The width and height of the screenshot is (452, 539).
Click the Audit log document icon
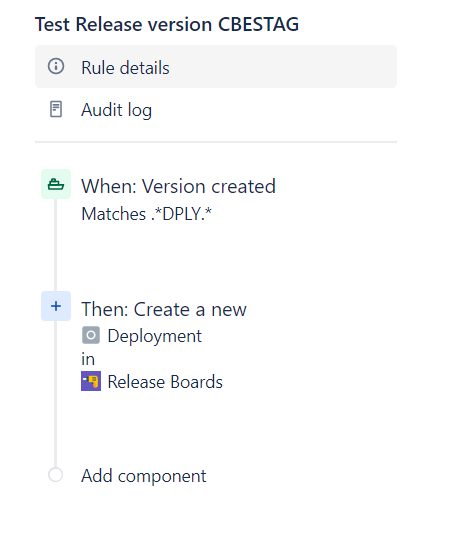56,109
